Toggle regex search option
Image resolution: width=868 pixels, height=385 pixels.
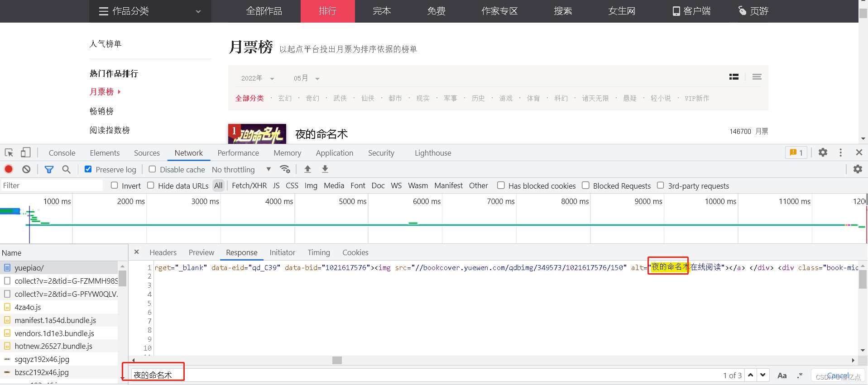800,375
